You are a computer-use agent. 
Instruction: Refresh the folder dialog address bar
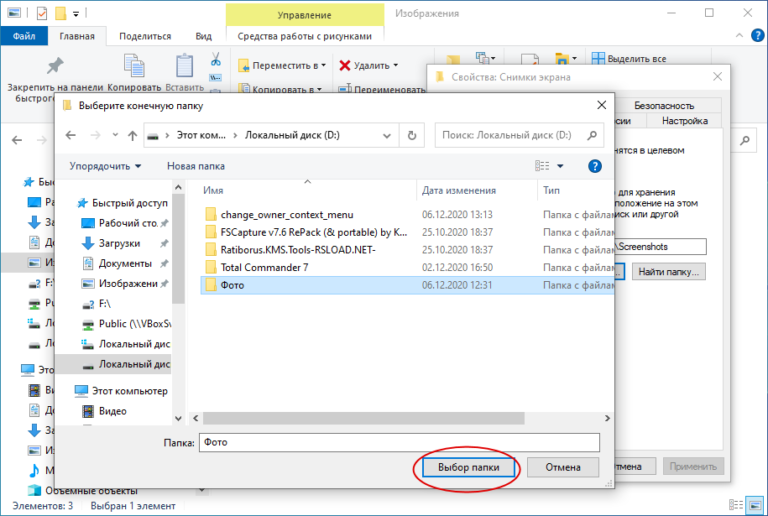coord(411,135)
